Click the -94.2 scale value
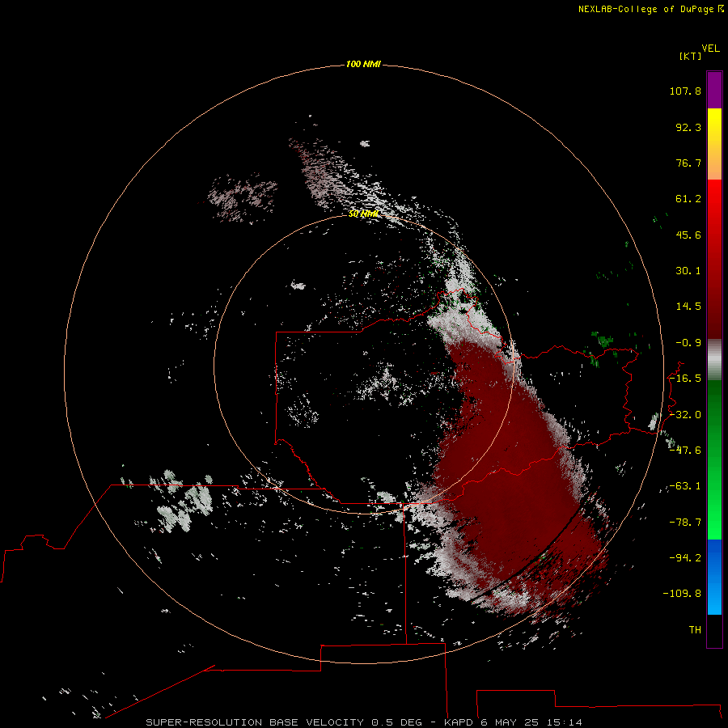 click(x=685, y=558)
